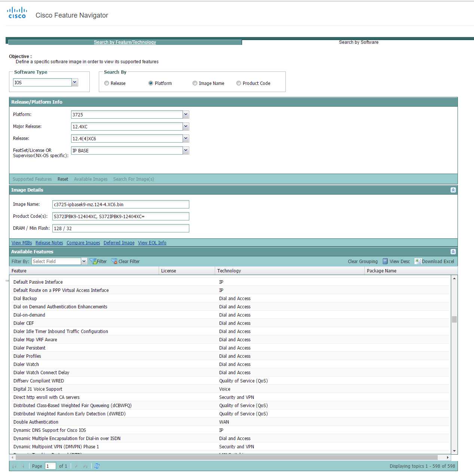Collapse the Available Features panel

point(453,252)
